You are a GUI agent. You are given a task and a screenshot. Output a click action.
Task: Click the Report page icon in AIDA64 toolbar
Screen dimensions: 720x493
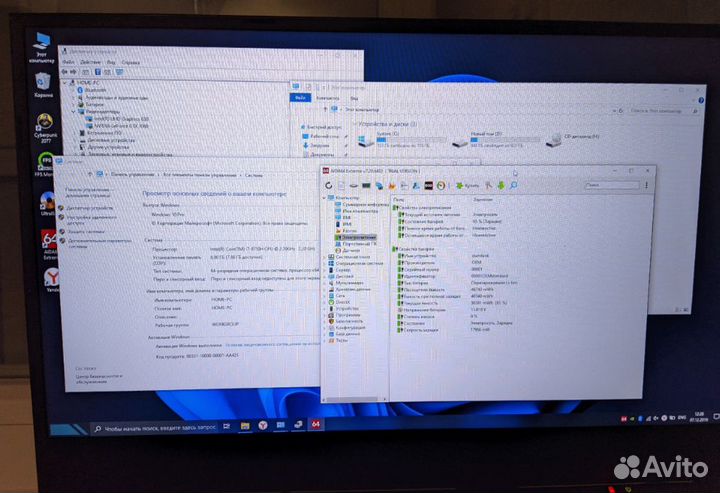click(341, 185)
